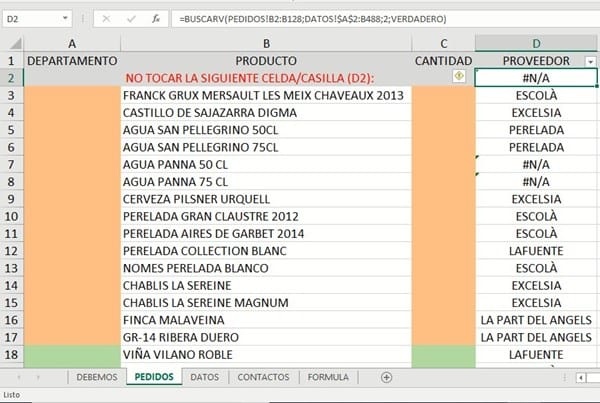Click the horizontal scrollbar left arrow
600x403 pixels.
coord(580,378)
